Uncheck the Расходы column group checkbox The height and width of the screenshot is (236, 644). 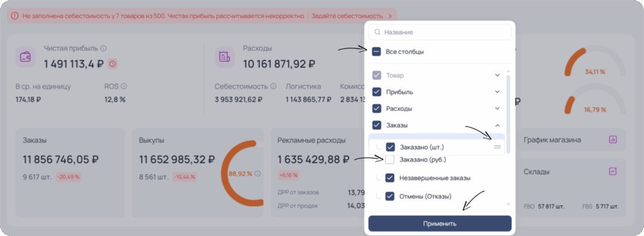click(377, 108)
